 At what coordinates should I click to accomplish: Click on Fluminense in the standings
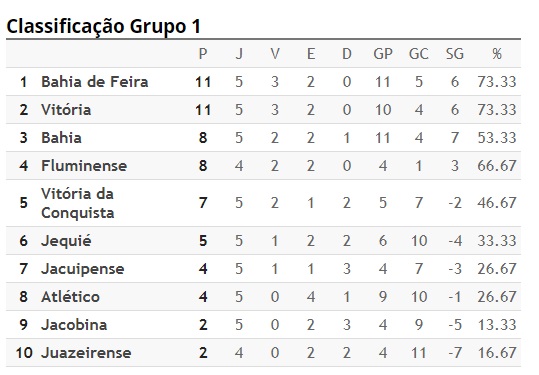(x=84, y=166)
